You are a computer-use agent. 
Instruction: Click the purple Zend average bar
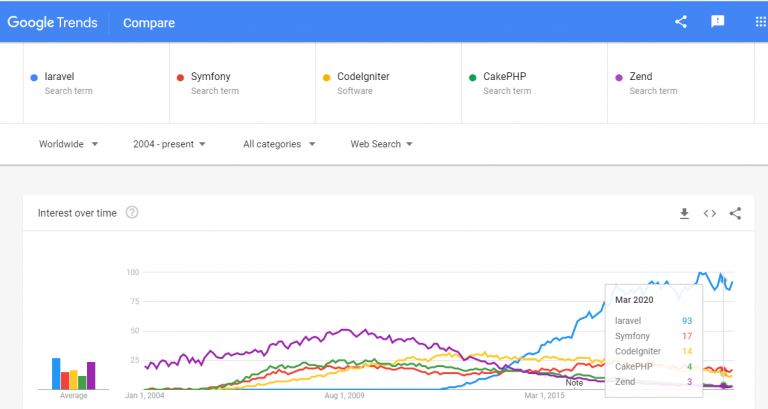[x=91, y=375]
